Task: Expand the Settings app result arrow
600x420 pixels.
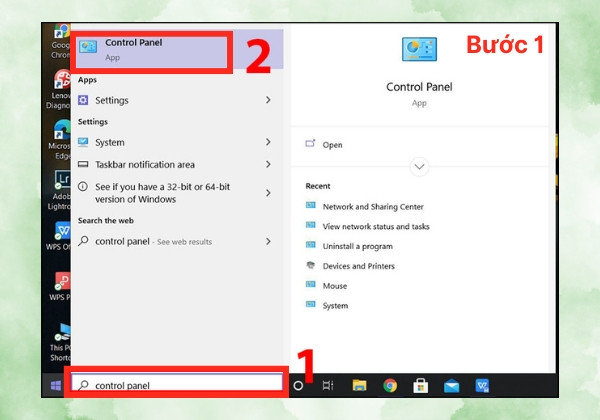Action: (268, 100)
